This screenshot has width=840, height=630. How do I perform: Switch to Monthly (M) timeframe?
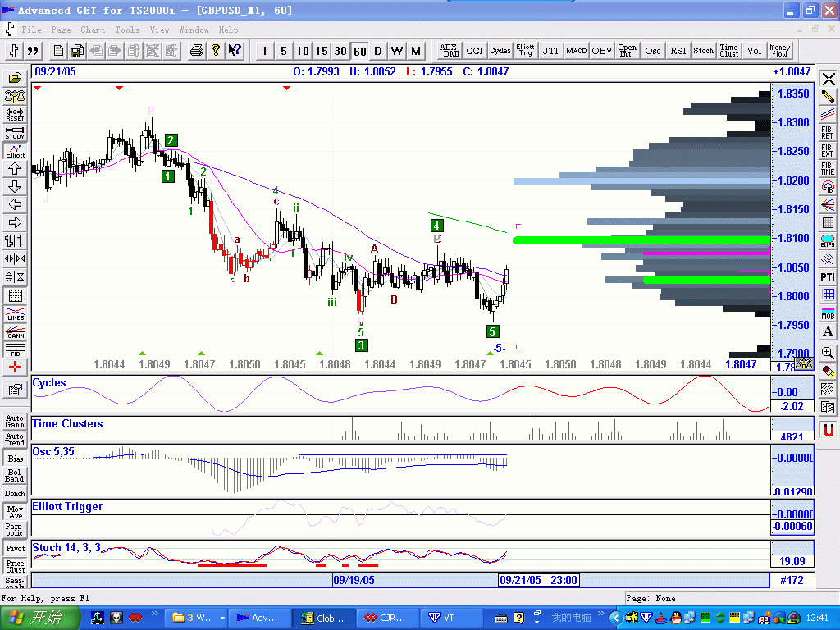click(416, 51)
